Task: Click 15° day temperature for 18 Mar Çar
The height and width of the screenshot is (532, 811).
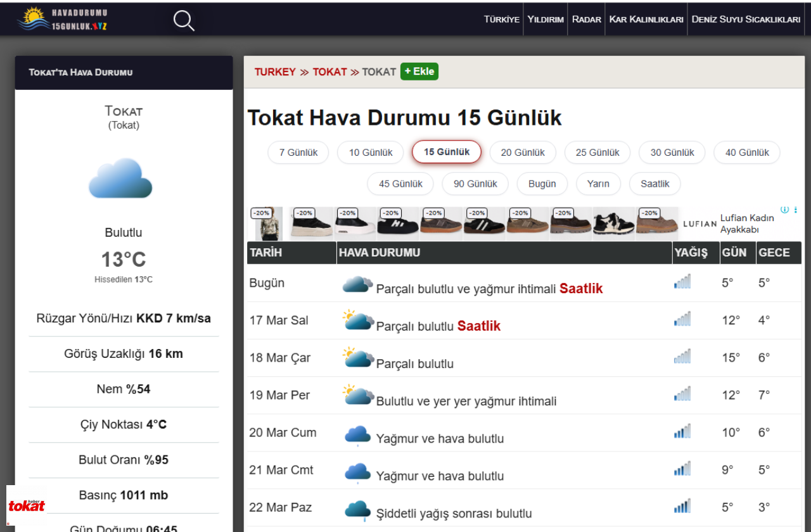Action: [x=731, y=358]
